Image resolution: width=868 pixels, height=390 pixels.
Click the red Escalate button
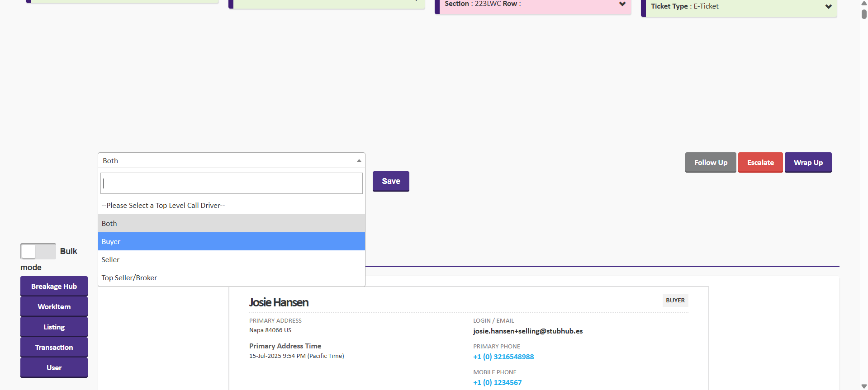click(x=760, y=162)
